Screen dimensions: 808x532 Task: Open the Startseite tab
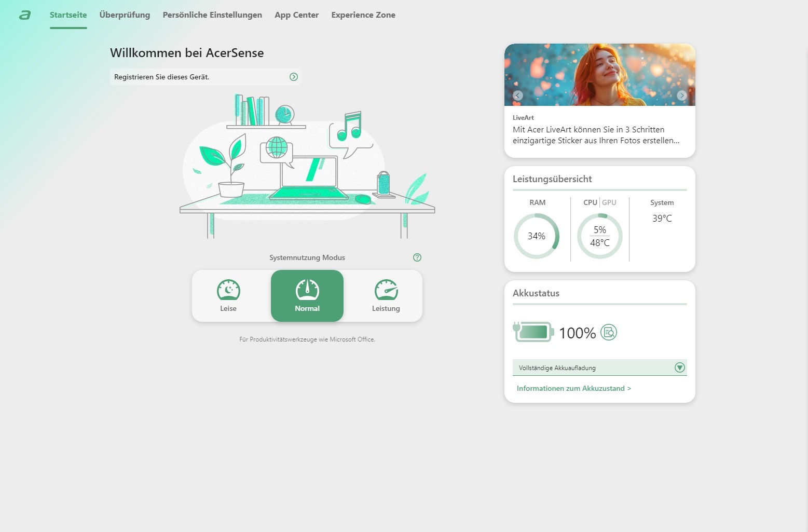(x=69, y=15)
